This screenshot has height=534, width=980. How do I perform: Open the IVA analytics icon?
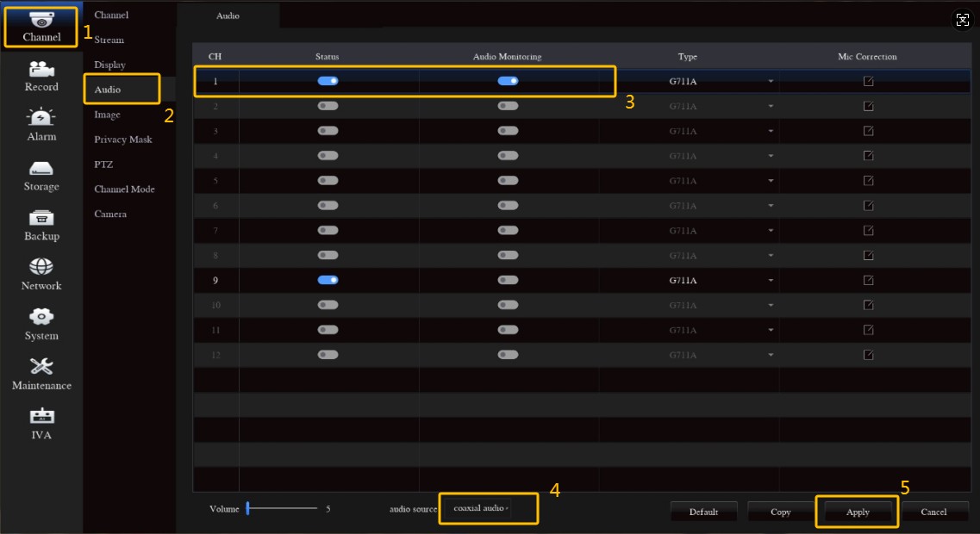pos(41,416)
